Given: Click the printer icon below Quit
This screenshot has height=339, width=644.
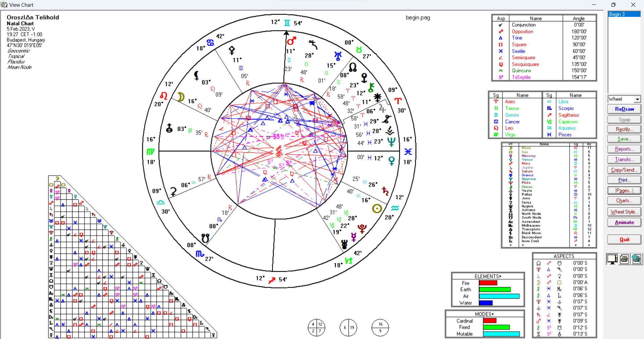Looking at the screenshot, I should click(624, 259).
